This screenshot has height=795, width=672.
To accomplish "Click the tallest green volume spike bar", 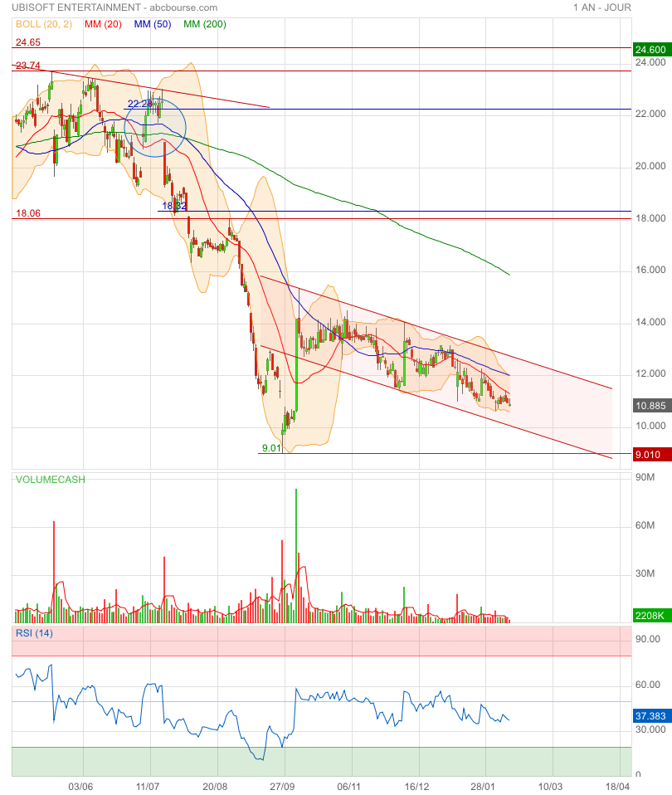I will [x=296, y=556].
